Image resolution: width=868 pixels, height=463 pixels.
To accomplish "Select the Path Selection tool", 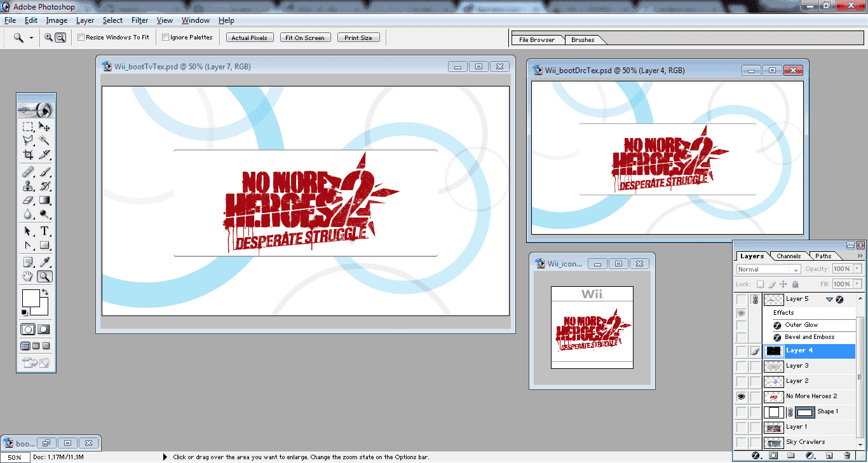I will [x=28, y=231].
